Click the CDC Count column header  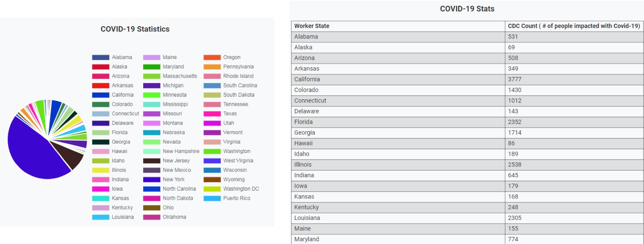pyautogui.click(x=573, y=26)
